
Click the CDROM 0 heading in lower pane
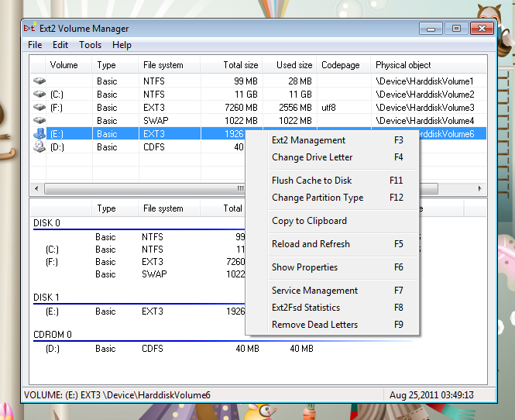pyautogui.click(x=53, y=335)
